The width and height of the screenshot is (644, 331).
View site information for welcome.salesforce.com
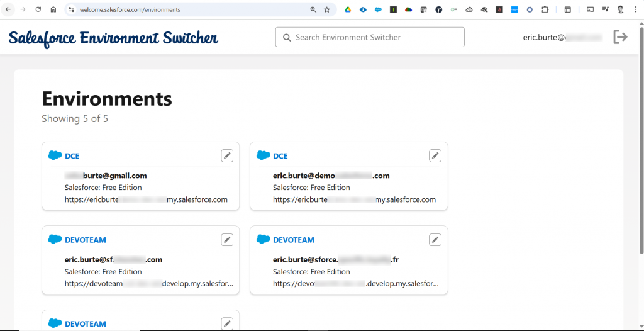pos(72,9)
